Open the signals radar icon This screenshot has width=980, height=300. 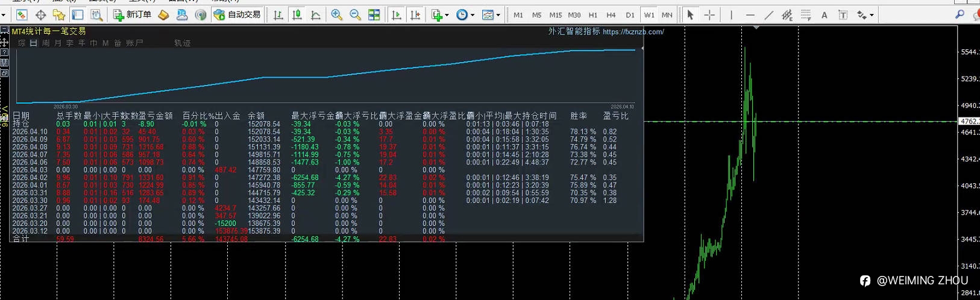[201, 15]
